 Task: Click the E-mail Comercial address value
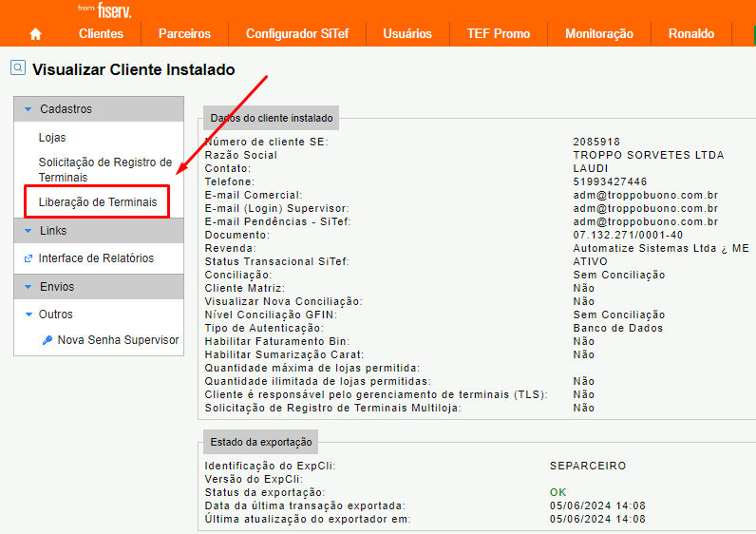click(646, 196)
